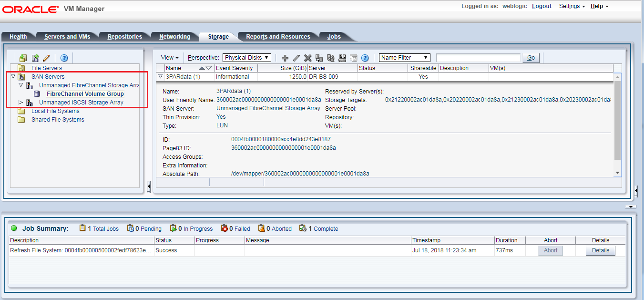Click the Details button for the job

pos(601,250)
